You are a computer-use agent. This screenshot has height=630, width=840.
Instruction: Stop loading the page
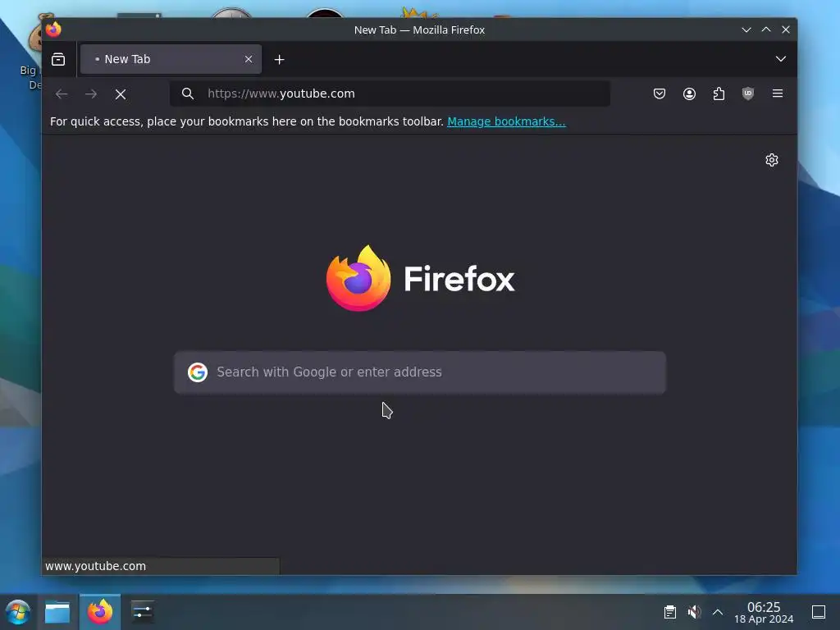(121, 94)
